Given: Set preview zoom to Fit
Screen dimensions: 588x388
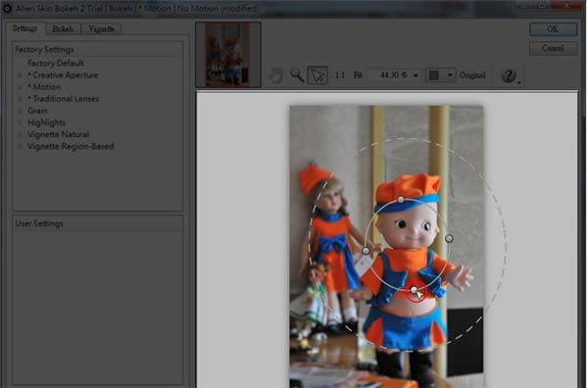Looking at the screenshot, I should [x=358, y=75].
